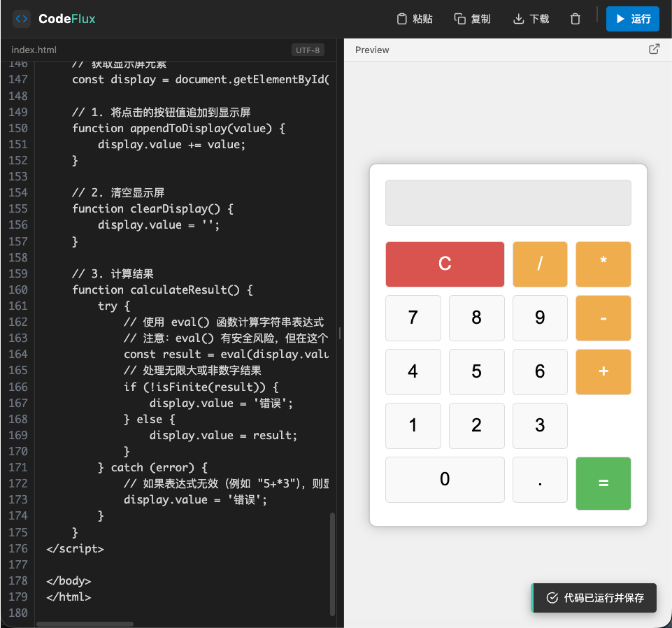672x628 pixels.
Task: Click calculator key 8
Action: click(x=477, y=318)
